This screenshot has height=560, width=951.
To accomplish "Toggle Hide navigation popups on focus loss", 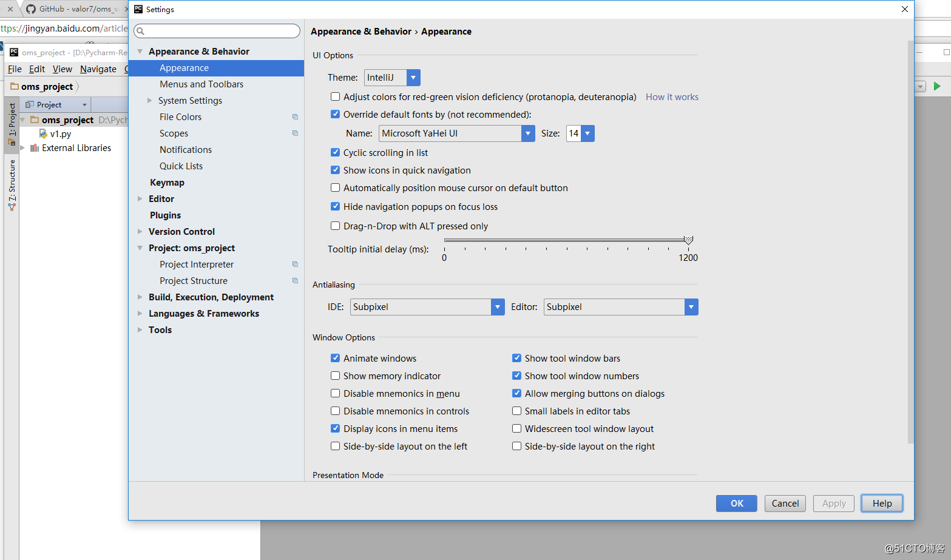I will point(335,206).
